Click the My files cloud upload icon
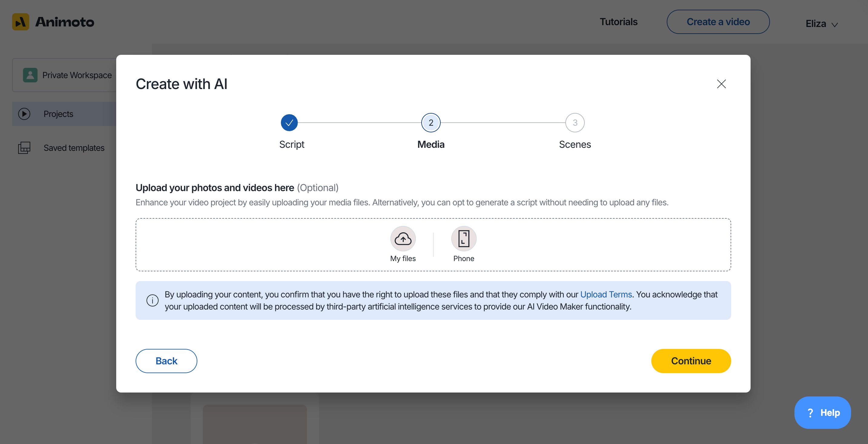 (403, 239)
